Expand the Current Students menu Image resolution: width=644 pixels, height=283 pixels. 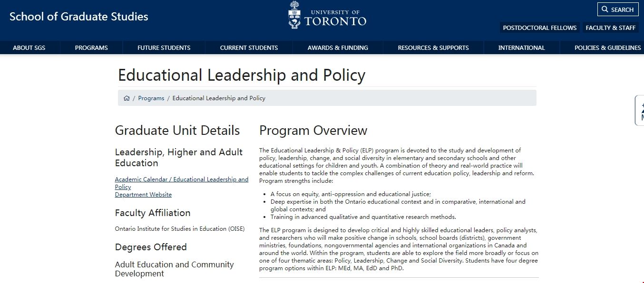249,47
